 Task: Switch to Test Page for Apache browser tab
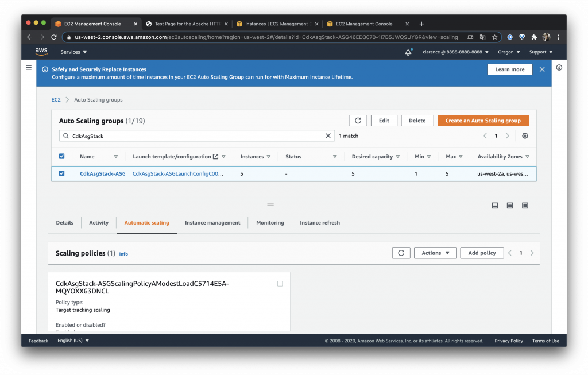187,24
